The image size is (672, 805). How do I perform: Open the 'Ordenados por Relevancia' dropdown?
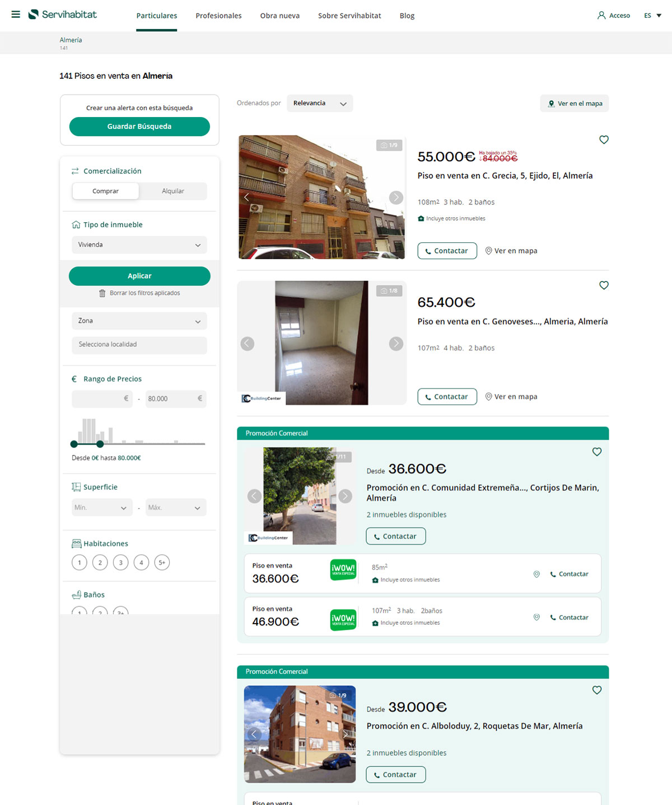tap(320, 103)
